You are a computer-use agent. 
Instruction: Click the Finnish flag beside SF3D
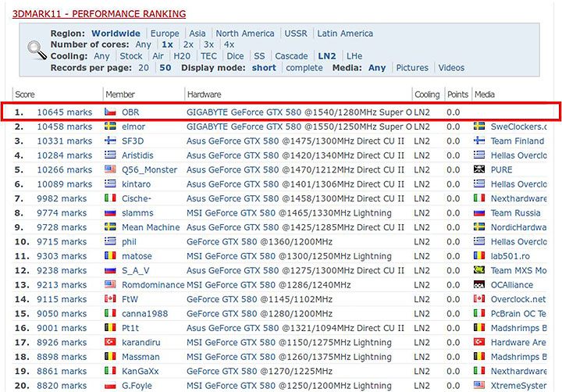click(110, 141)
